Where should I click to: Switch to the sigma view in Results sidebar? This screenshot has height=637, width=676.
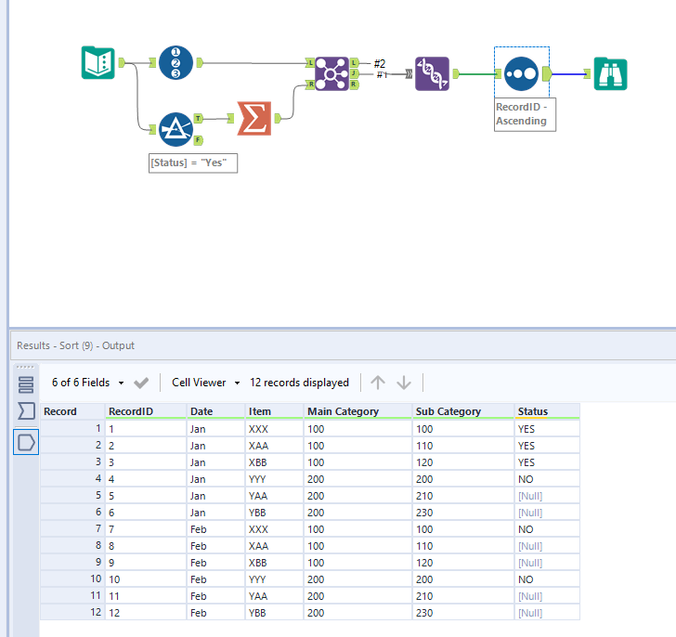pyautogui.click(x=26, y=411)
